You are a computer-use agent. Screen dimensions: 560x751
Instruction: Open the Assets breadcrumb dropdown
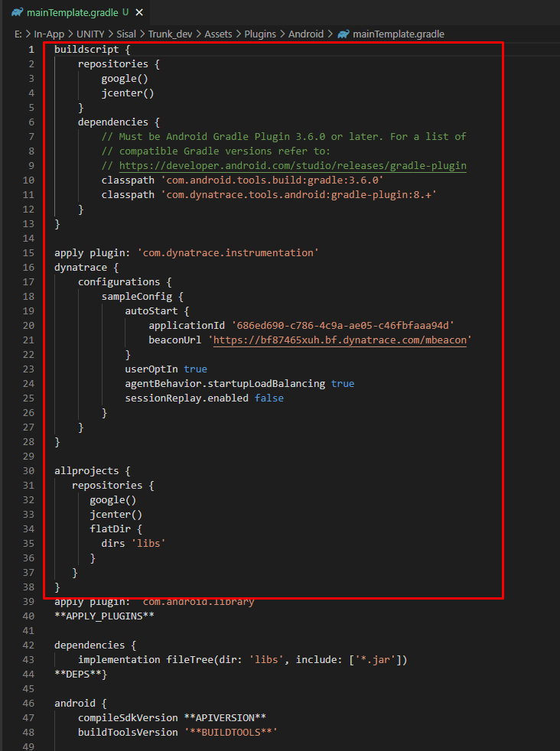220,34
